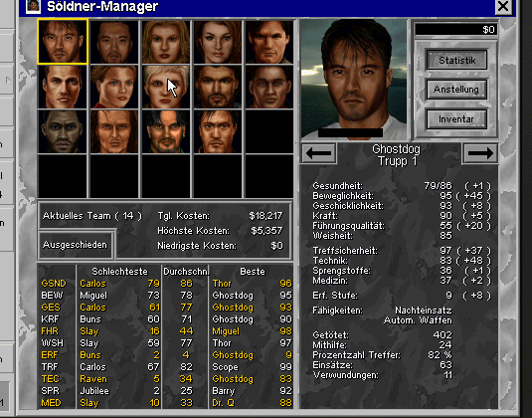This screenshot has width=532, height=418.
Task: Click 'Barry' in the SPR row
Action: 224,391
